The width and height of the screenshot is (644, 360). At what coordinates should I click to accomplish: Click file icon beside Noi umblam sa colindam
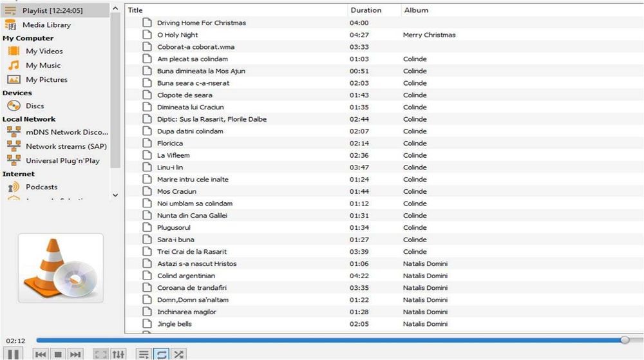[147, 204]
